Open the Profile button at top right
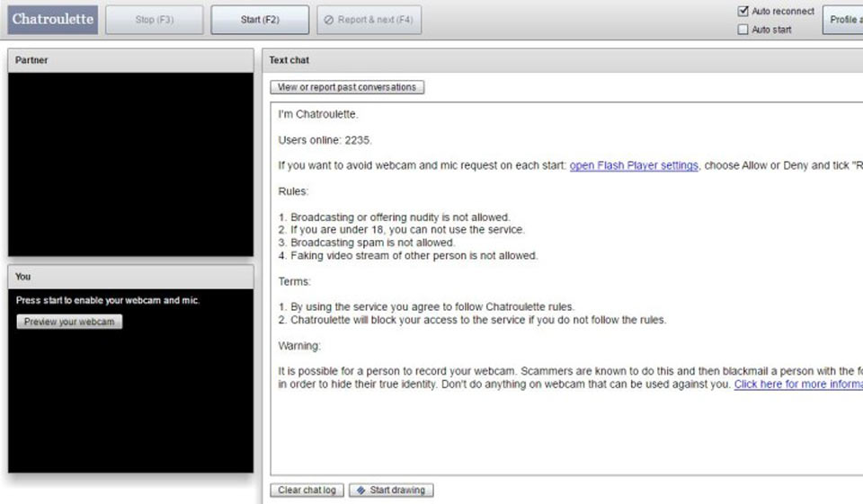Image resolution: width=863 pixels, height=504 pixels. 843,20
